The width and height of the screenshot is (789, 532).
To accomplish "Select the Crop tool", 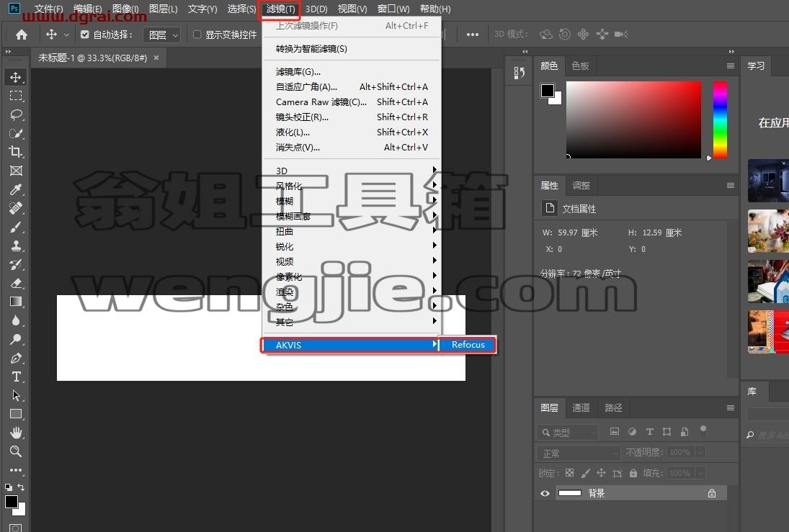I will pyautogui.click(x=16, y=152).
